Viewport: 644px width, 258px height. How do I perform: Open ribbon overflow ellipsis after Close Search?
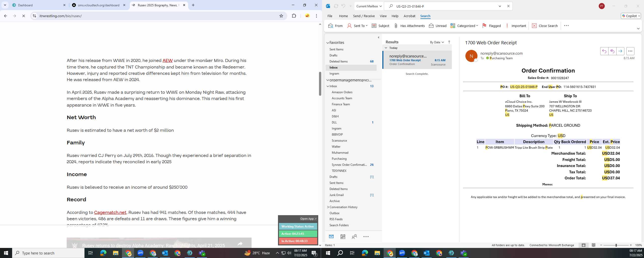(566, 26)
